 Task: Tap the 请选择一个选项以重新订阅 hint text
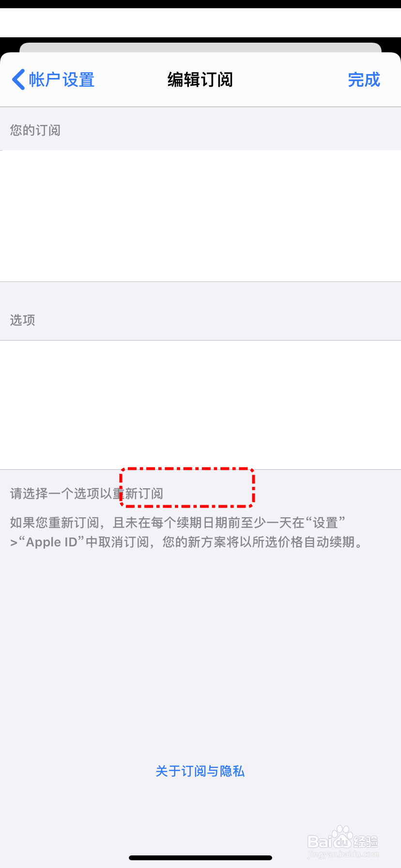coord(87,494)
